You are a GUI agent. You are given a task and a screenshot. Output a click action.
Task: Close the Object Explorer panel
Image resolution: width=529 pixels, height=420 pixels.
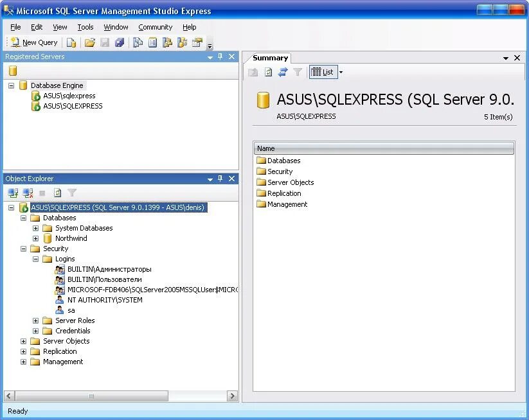coord(231,179)
